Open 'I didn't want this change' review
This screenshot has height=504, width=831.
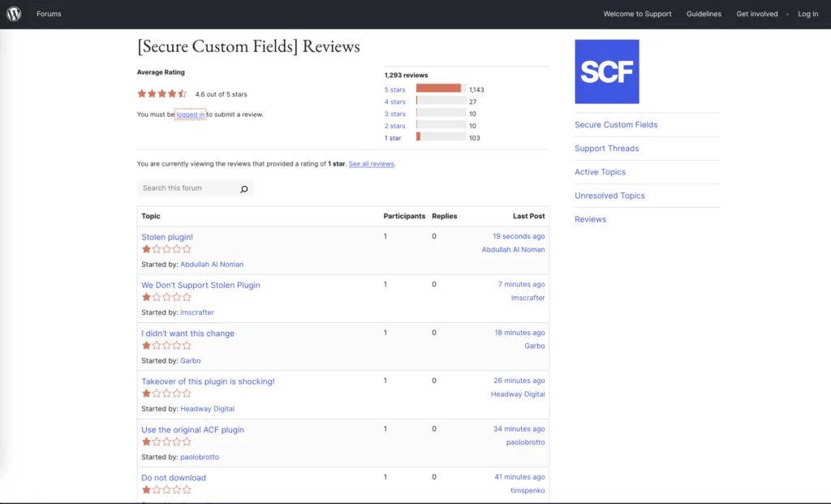pos(187,334)
